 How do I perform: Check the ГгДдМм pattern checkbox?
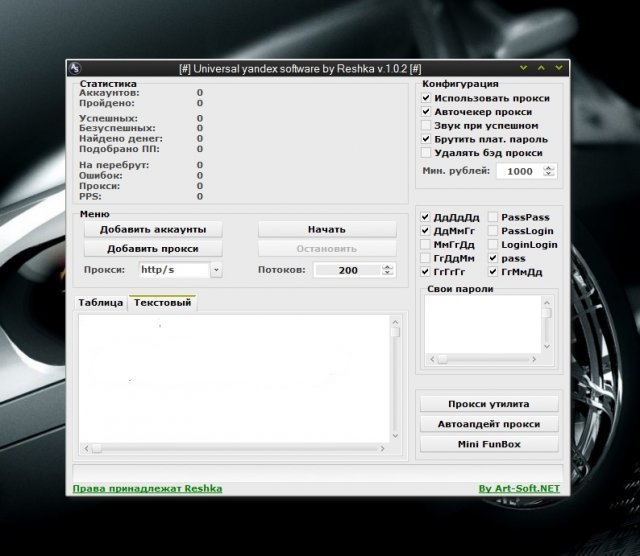pyautogui.click(x=425, y=258)
